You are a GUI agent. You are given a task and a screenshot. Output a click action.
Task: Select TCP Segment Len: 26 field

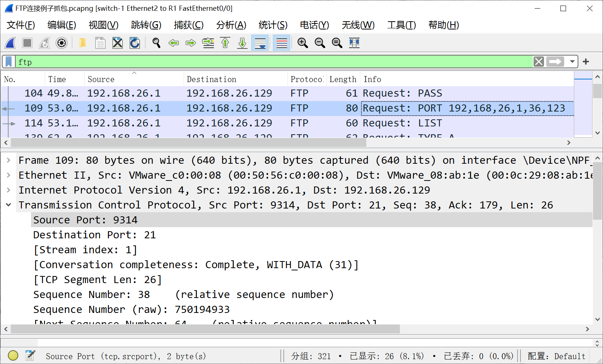(x=97, y=280)
